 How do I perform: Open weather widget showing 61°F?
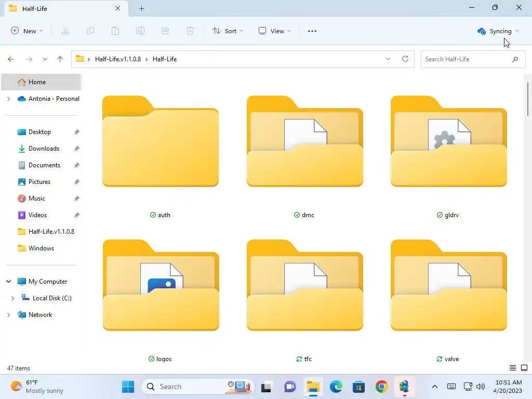(37, 387)
